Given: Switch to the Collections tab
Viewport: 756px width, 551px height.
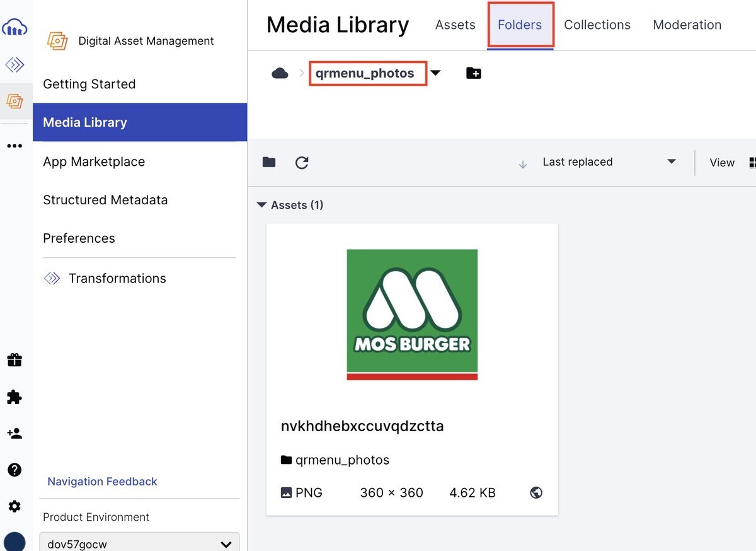Looking at the screenshot, I should 597,25.
